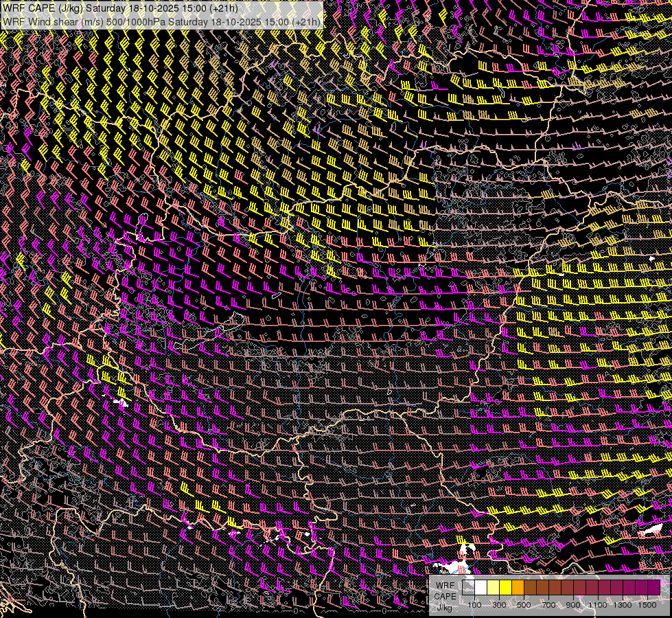Click the "100" legend scale label

pos(474,605)
